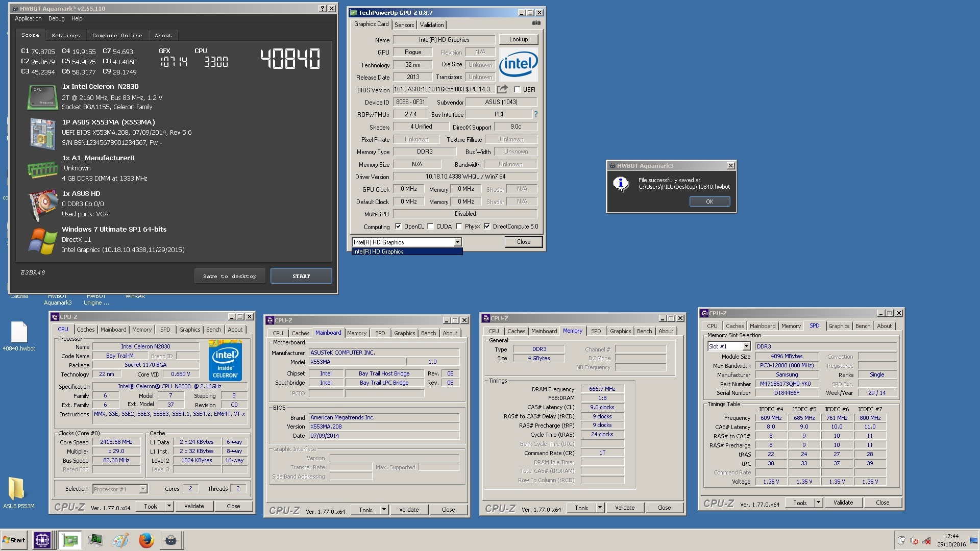Toggle the UEFI checkbox in GPU-Z
The height and width of the screenshot is (551, 980).
point(517,90)
